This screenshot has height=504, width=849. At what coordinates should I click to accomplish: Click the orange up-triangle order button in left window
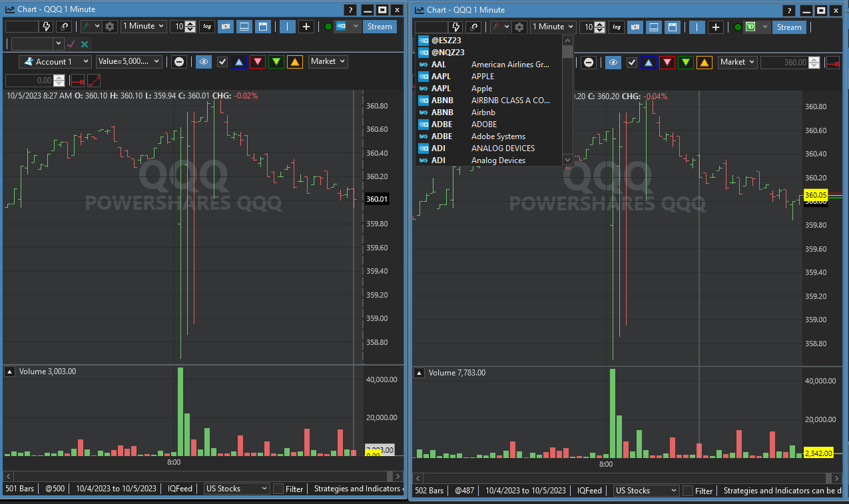click(x=295, y=62)
